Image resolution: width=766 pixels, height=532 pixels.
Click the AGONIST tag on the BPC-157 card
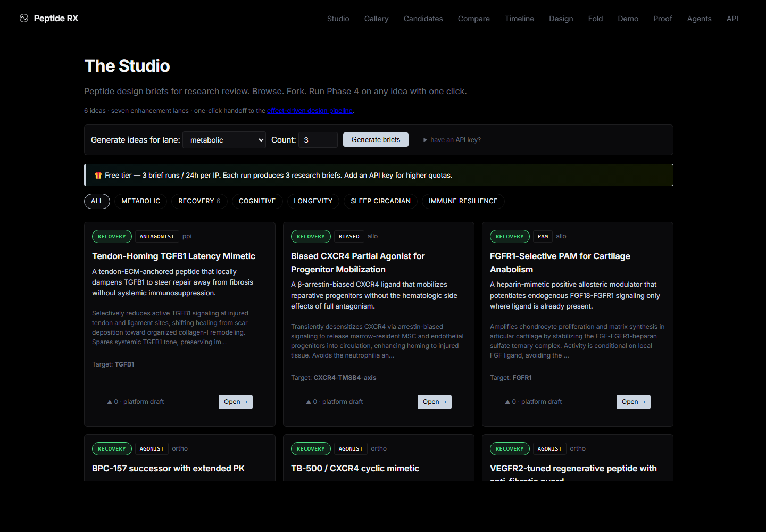tap(152, 449)
